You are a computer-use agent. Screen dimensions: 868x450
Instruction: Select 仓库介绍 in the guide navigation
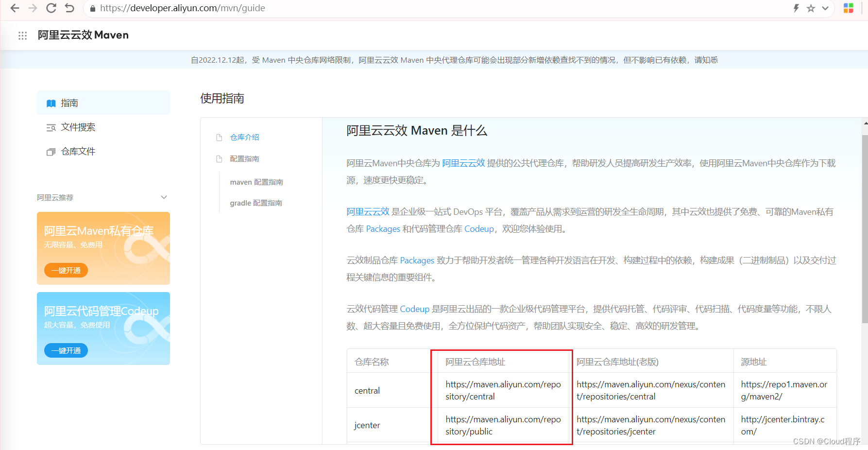pyautogui.click(x=244, y=138)
